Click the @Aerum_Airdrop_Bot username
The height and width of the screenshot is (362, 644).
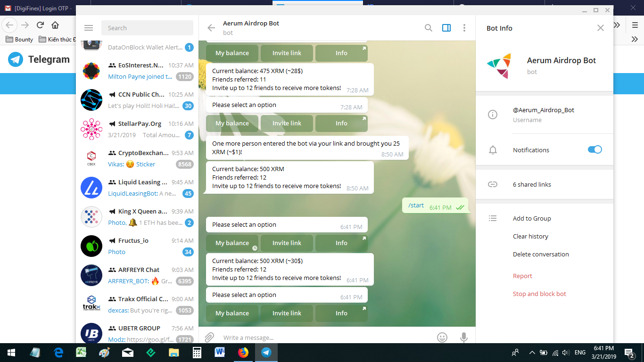[544, 110]
